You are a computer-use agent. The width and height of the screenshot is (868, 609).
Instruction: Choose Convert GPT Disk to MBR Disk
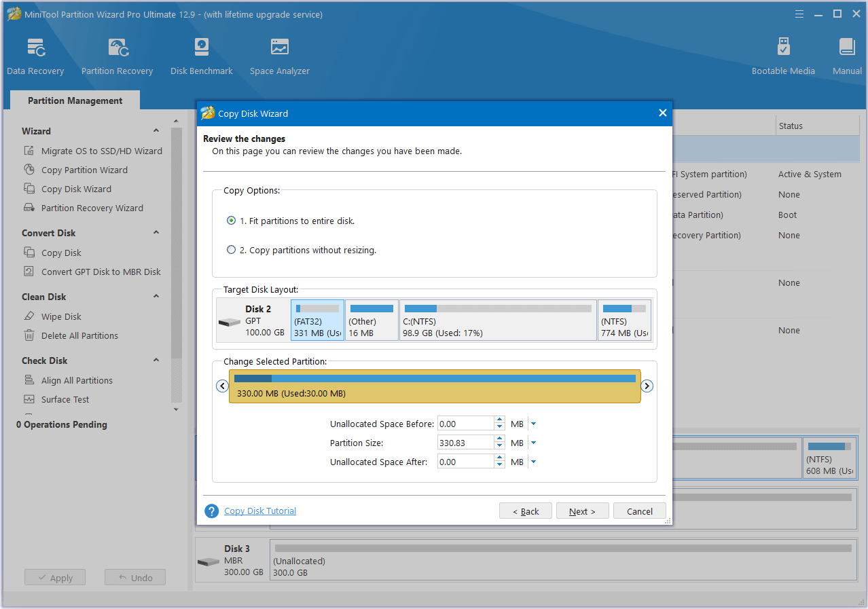pos(101,272)
